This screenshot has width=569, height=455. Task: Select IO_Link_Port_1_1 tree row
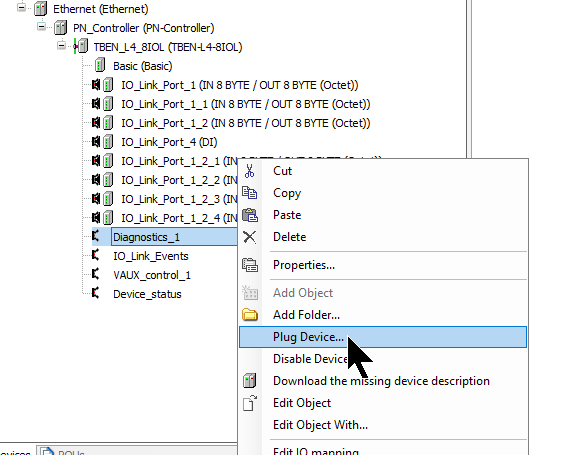pyautogui.click(x=246, y=104)
